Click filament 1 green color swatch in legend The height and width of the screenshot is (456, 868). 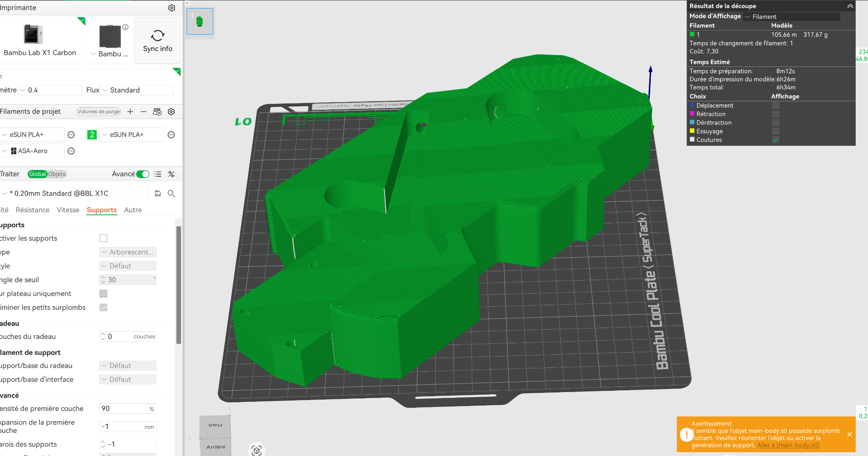(x=692, y=34)
